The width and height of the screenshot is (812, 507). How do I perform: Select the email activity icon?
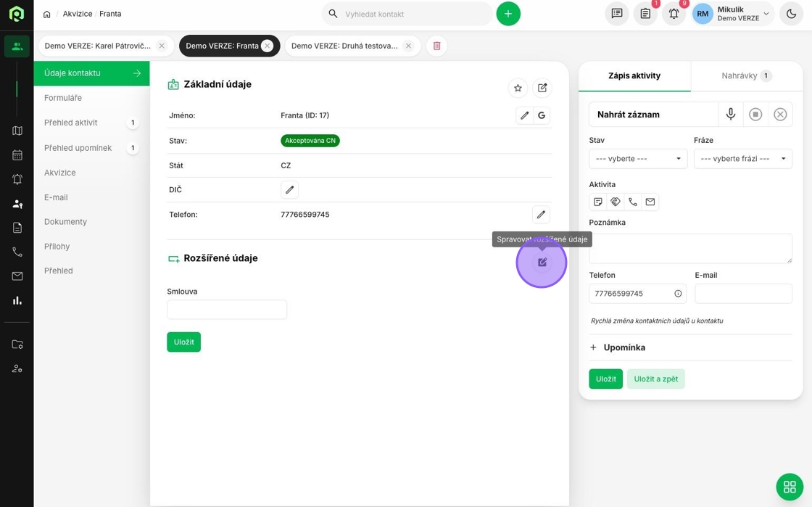(x=650, y=202)
